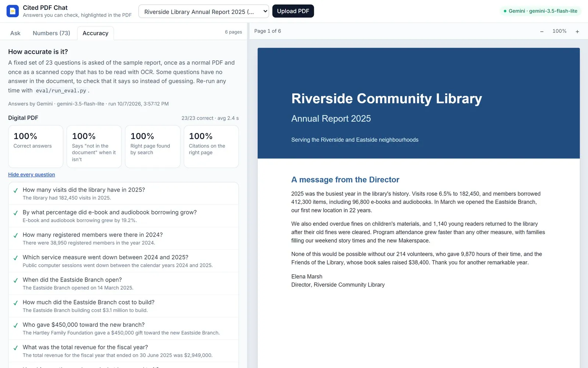Click the checkmark beside the total revenue question
This screenshot has height=368, width=588.
pos(16,348)
